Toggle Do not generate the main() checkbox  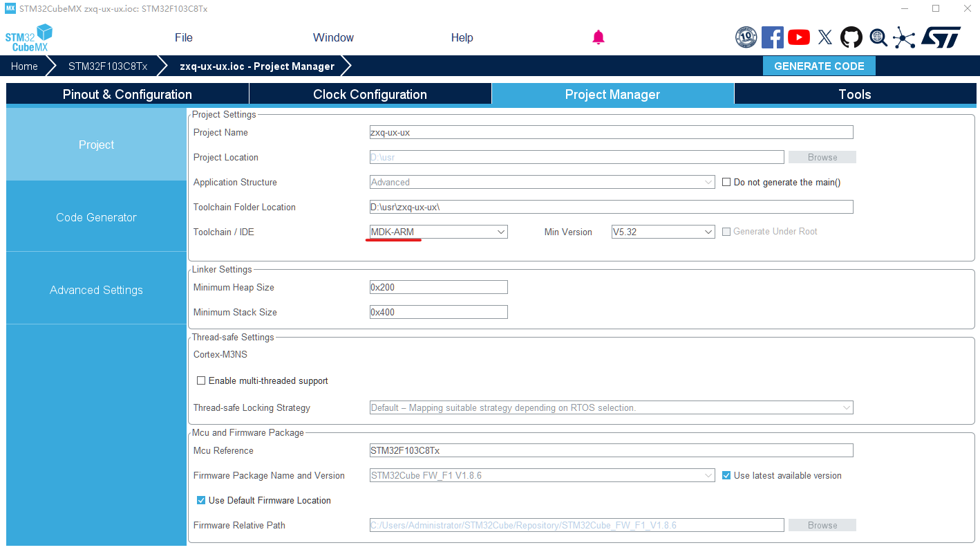point(726,183)
